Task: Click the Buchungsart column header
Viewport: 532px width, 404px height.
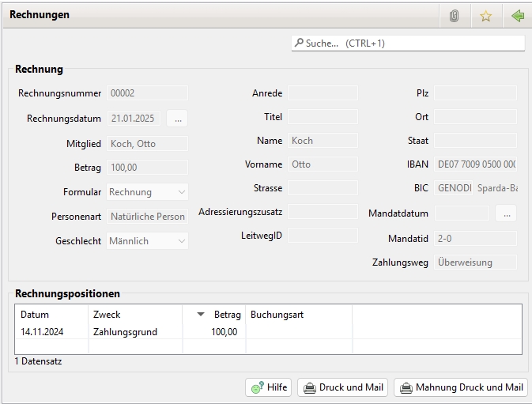Action: point(298,315)
